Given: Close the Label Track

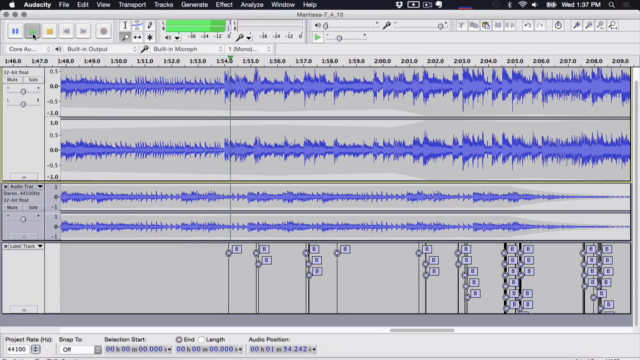Looking at the screenshot, I should point(6,246).
